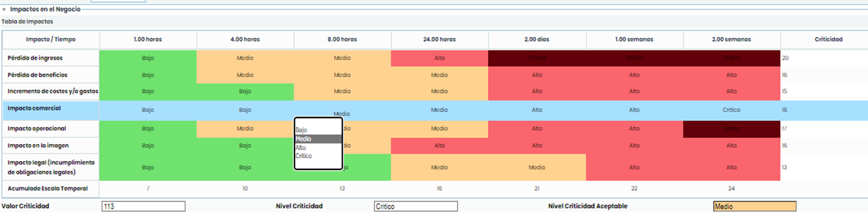Select Bajo in the open dropdown list
Viewport: 868px width, 218px height.
click(x=302, y=130)
